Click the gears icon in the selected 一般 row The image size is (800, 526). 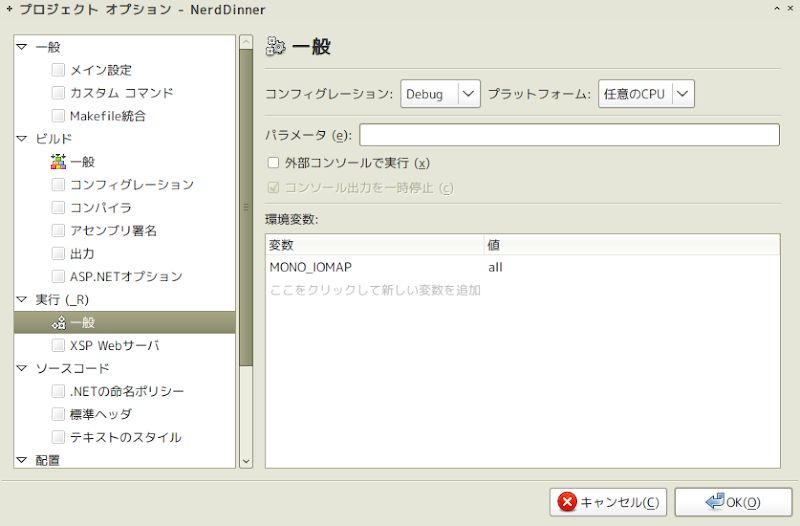point(58,322)
